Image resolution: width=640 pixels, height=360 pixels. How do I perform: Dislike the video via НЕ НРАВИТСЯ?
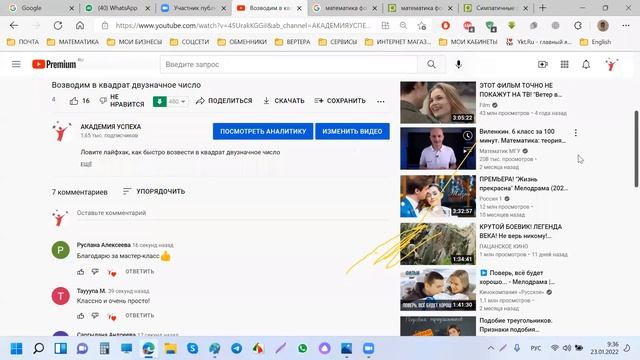tap(122, 101)
